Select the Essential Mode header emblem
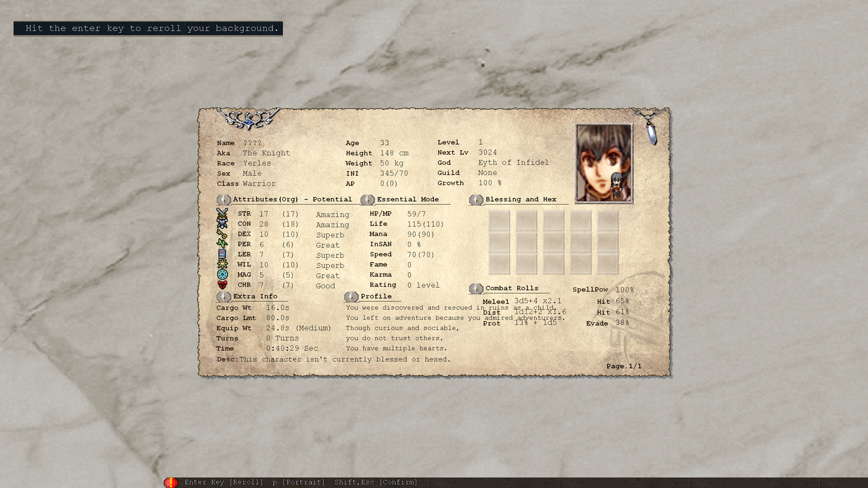This screenshot has height=488, width=868. pos(367,199)
